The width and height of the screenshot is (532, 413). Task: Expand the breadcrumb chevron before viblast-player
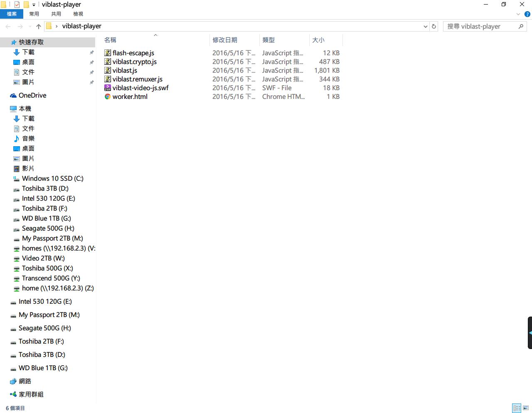[57, 26]
